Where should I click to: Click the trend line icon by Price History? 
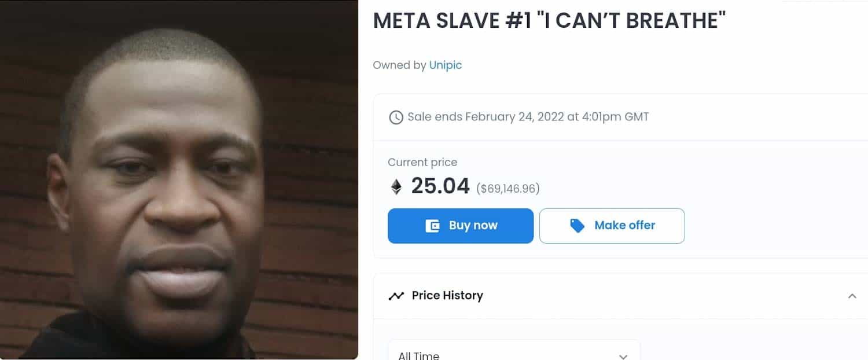click(x=396, y=296)
